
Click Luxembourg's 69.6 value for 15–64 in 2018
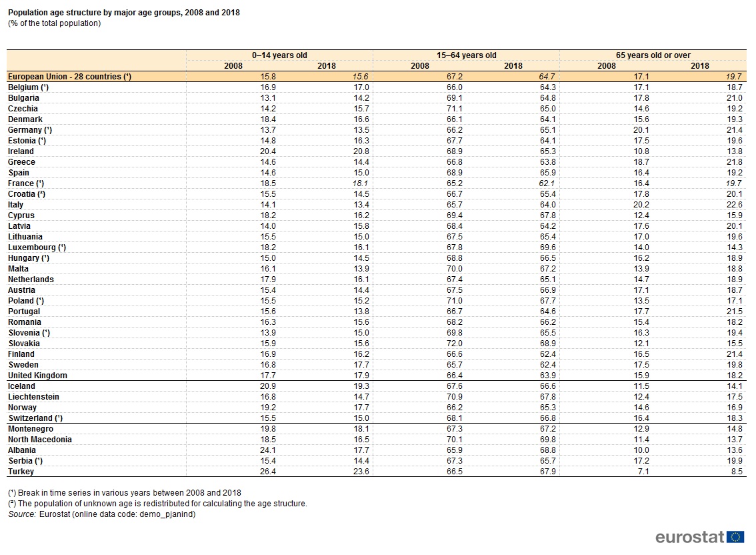(548, 247)
